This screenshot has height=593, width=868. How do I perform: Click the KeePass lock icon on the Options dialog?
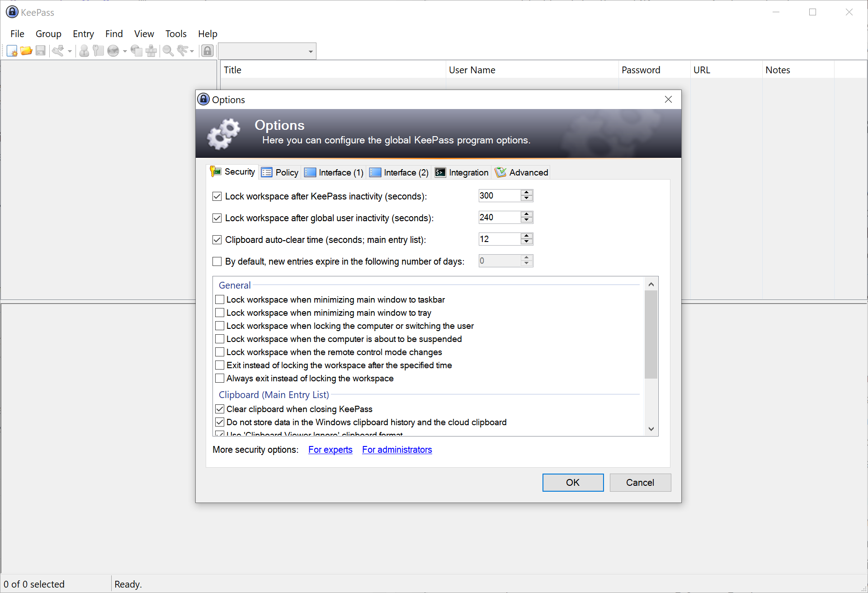pyautogui.click(x=203, y=100)
